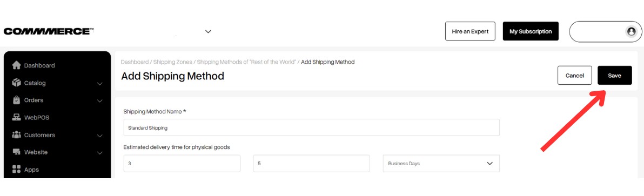Click the Website monitor icon

16,152
